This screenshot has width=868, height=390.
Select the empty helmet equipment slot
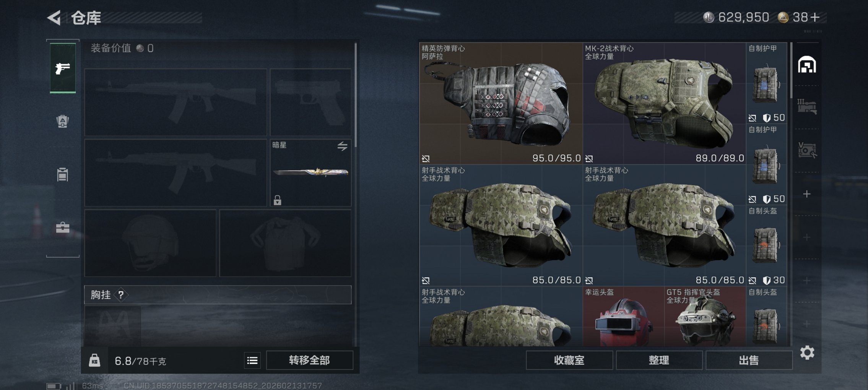point(150,243)
